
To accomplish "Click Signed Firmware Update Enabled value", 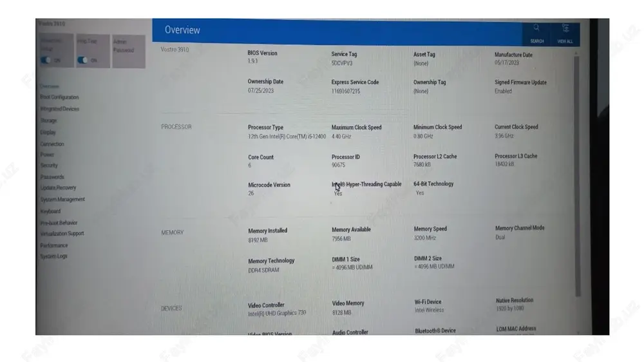I will point(503,91).
